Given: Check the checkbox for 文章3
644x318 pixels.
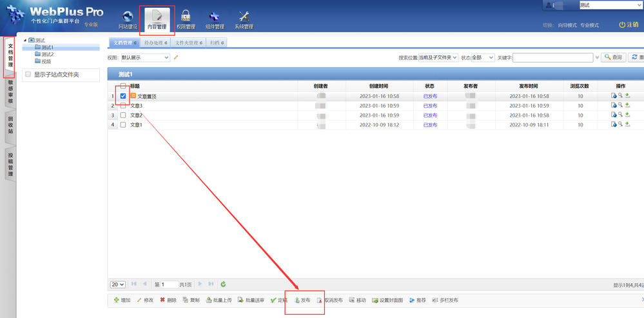Looking at the screenshot, I should (x=123, y=106).
